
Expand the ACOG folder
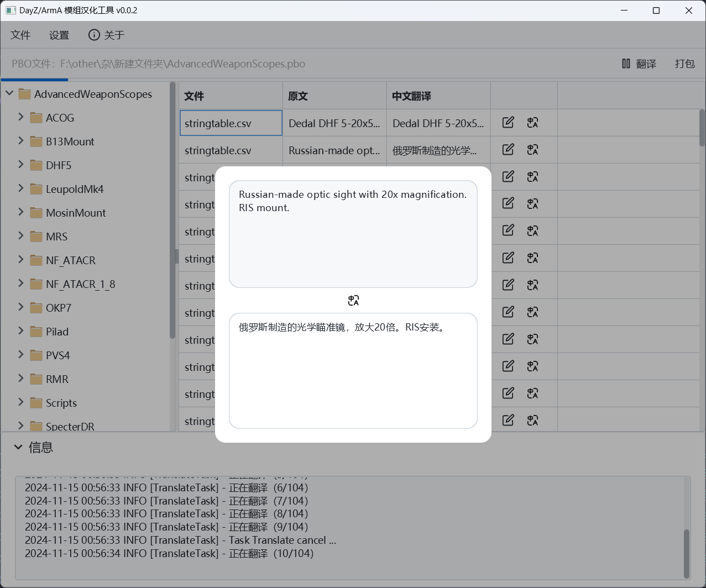pos(21,117)
